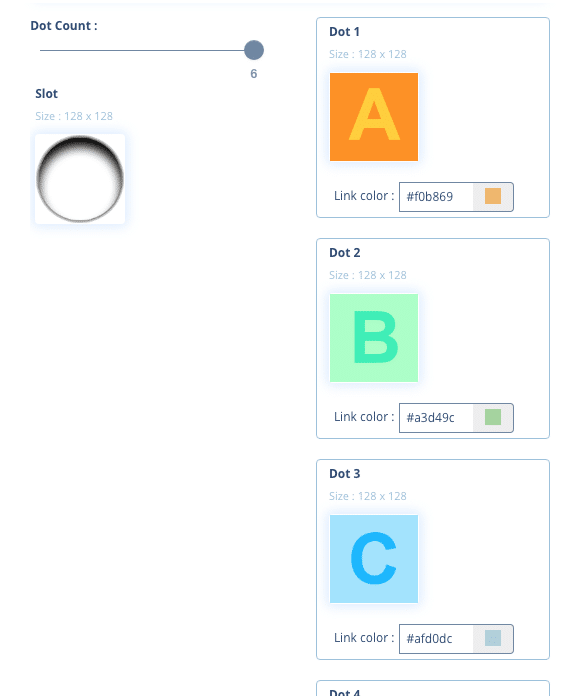The image size is (570, 696).
Task: Select the blue letter C dot image
Action: (374, 559)
